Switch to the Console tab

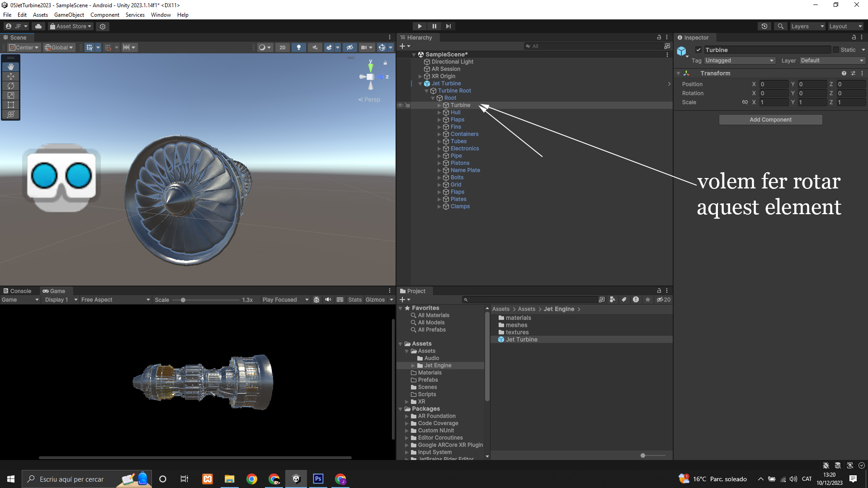click(17, 291)
